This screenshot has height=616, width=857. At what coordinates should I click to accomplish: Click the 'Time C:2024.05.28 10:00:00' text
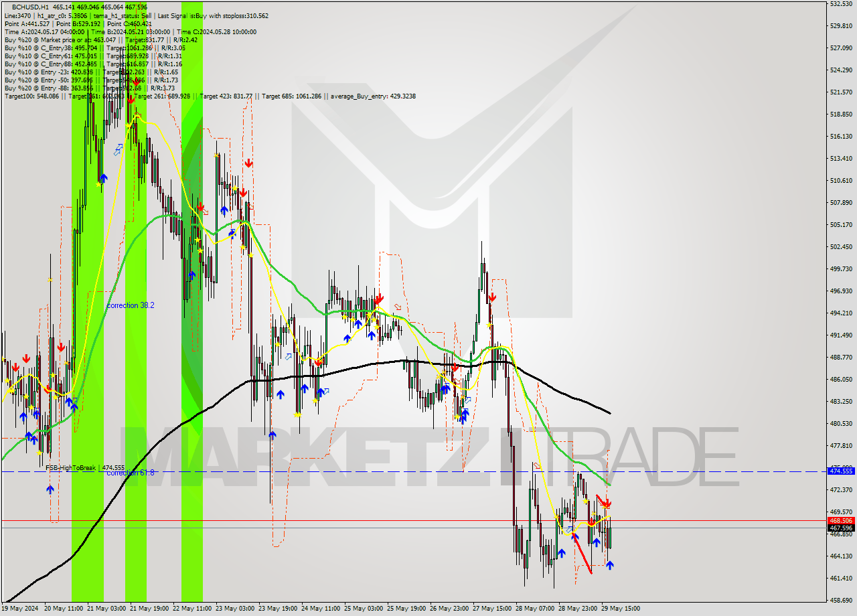click(216, 31)
